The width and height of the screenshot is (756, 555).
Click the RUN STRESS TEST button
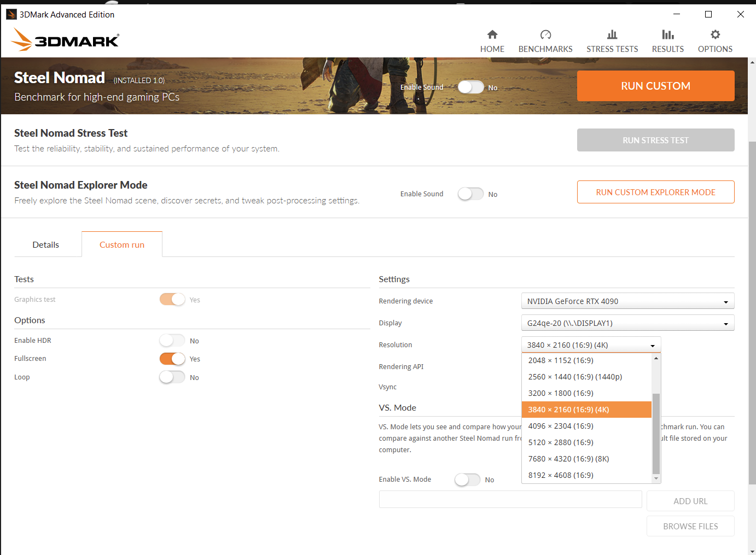point(655,140)
